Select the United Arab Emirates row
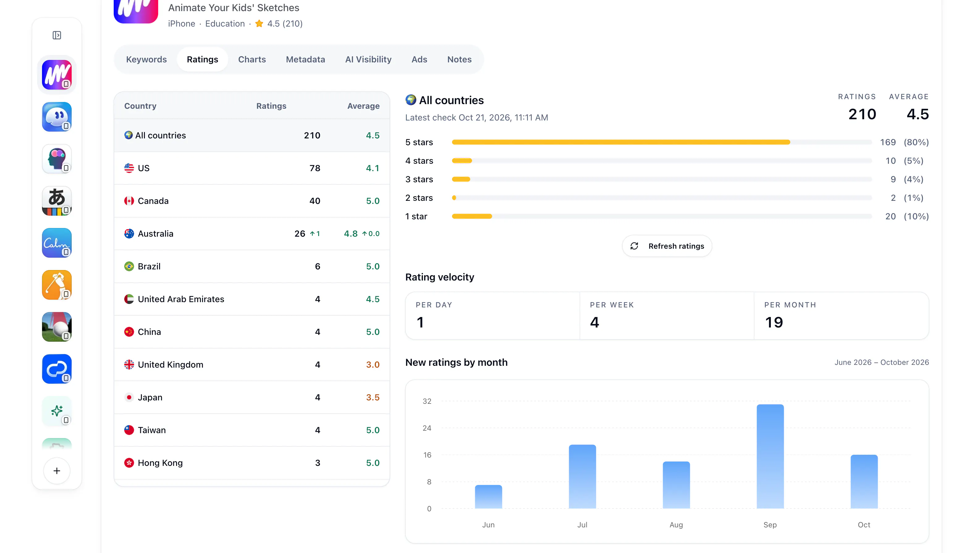This screenshot has width=980, height=553. (x=252, y=299)
